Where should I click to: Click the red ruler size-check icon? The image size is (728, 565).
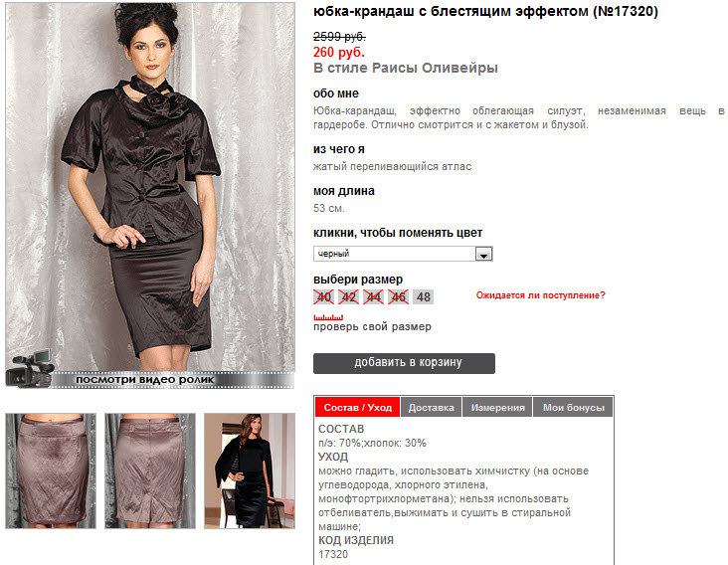point(328,317)
